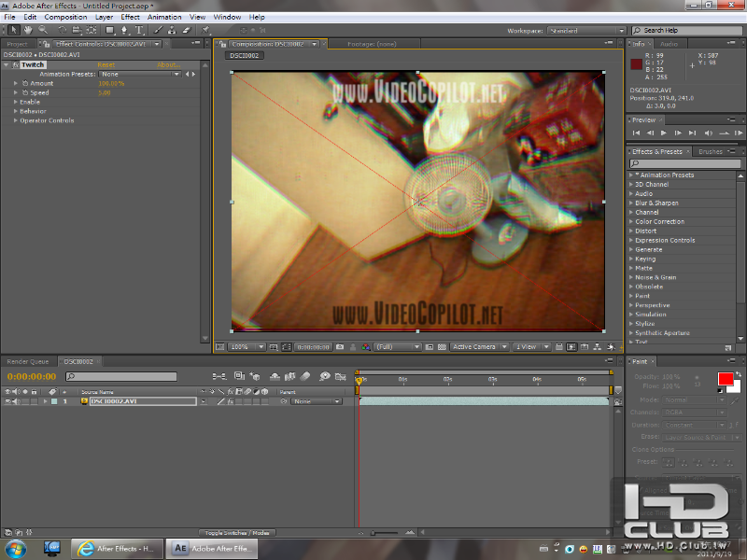Select the Rectangle shape tool
This screenshot has height=560, width=747.
point(109,30)
